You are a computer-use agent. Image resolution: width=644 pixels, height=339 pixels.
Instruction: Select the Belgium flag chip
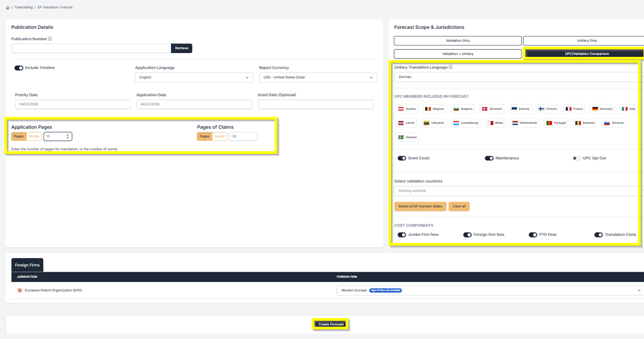[435, 109]
